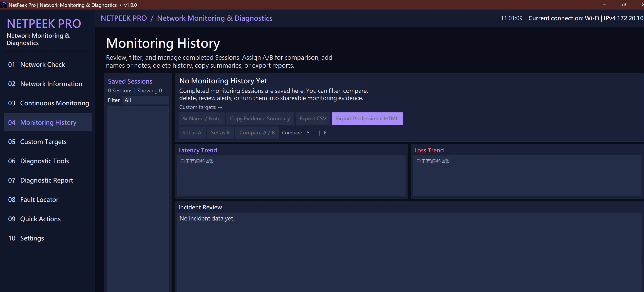This screenshot has height=292, width=644.
Task: Click the Name / Note button
Action: click(202, 119)
